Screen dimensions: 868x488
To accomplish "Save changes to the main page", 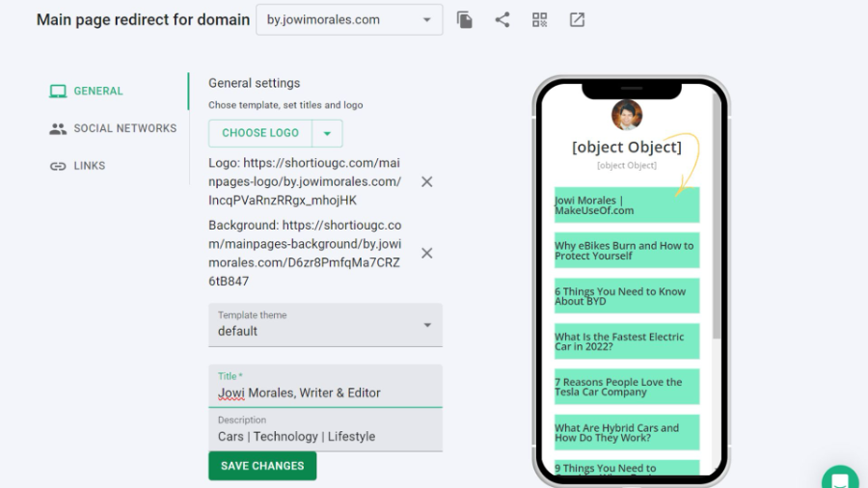I will [x=262, y=466].
